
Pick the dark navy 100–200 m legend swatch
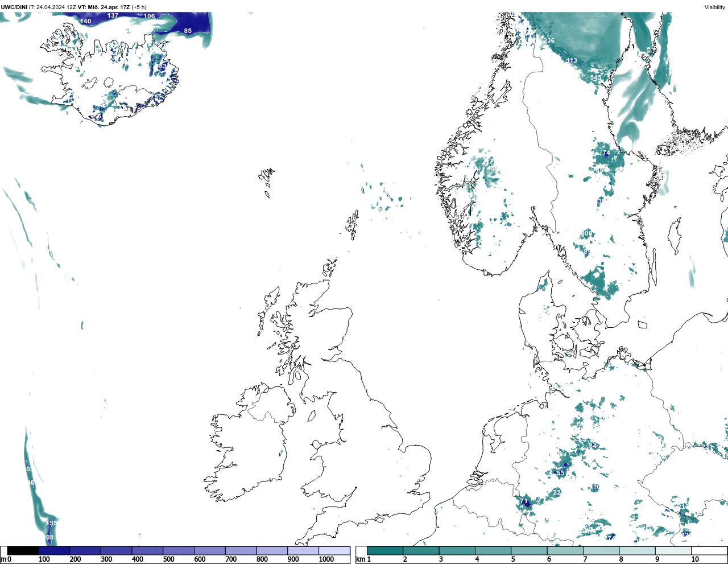[x=54, y=551]
